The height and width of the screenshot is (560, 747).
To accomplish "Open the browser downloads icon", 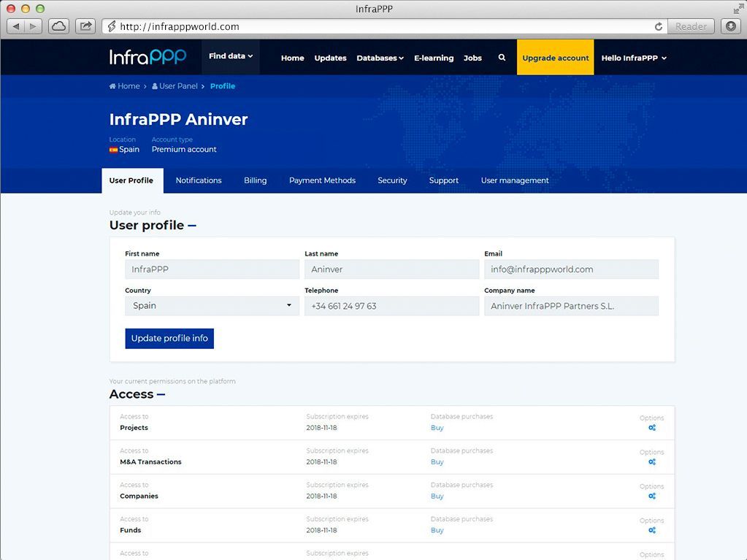I will coord(730,26).
